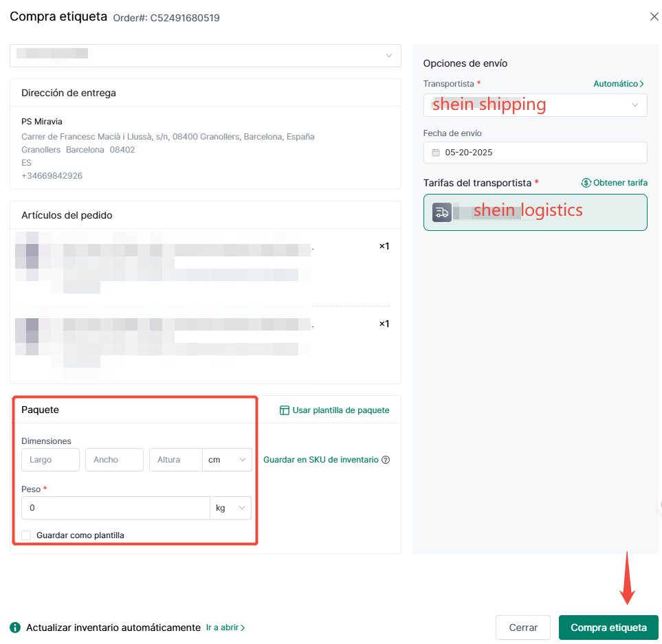
Task: Click the green Compra etiqueta button
Action: [608, 628]
